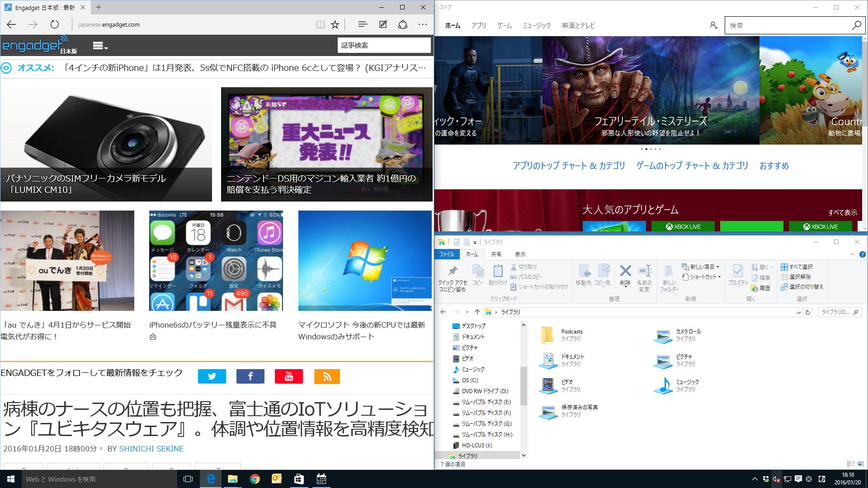Pin to Quick Access in Explorer ribbon
The height and width of the screenshot is (488, 868).
pyautogui.click(x=453, y=278)
